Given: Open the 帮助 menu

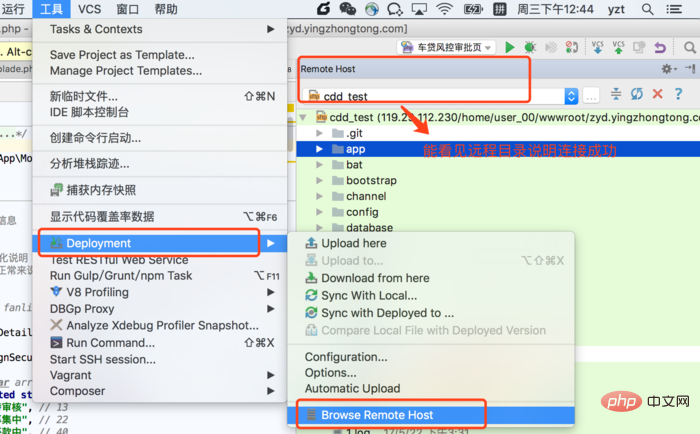Looking at the screenshot, I should tap(166, 9).
